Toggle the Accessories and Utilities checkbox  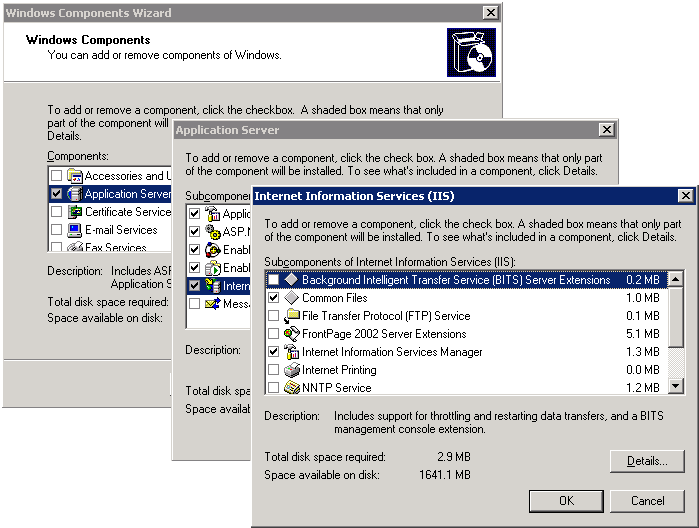coord(56,176)
